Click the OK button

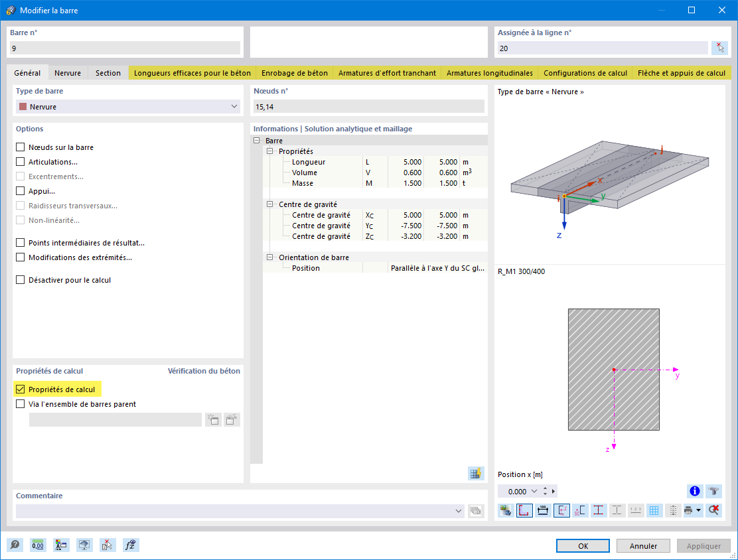(x=583, y=546)
